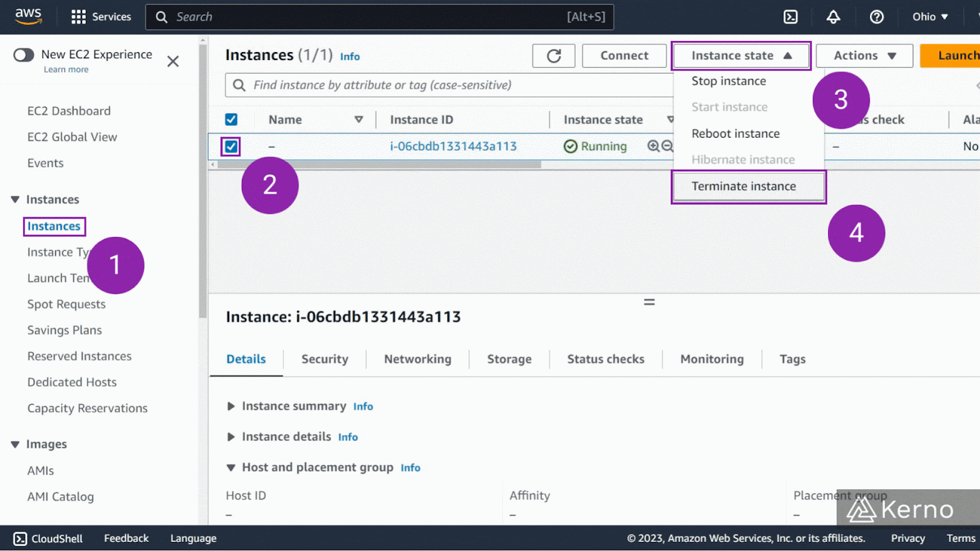
Task: Click Language in the footer
Action: coord(194,539)
